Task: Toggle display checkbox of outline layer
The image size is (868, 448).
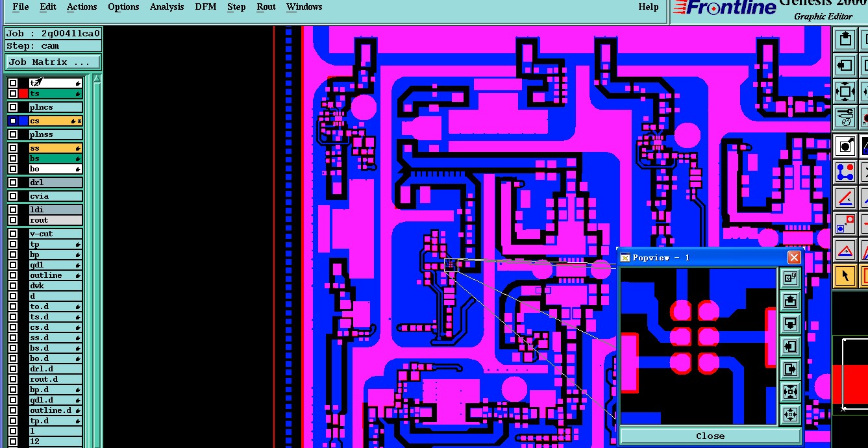Action: pos(13,275)
